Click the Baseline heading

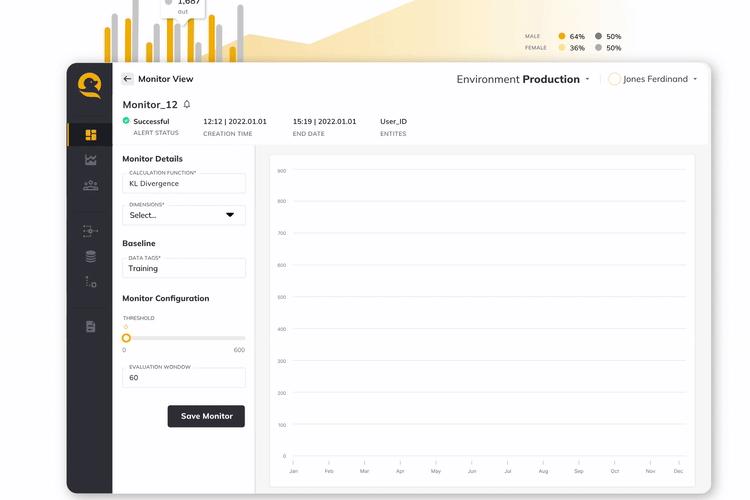[x=139, y=244]
